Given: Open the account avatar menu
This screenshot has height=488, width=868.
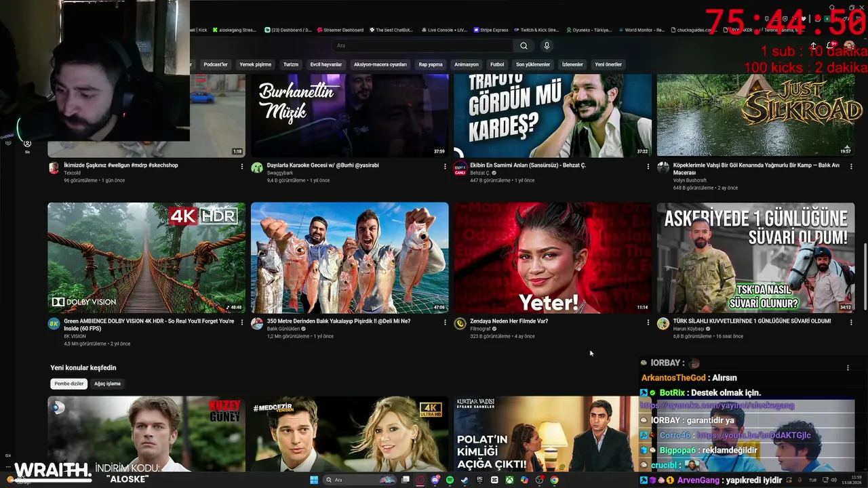Looking at the screenshot, I should click(x=849, y=45).
